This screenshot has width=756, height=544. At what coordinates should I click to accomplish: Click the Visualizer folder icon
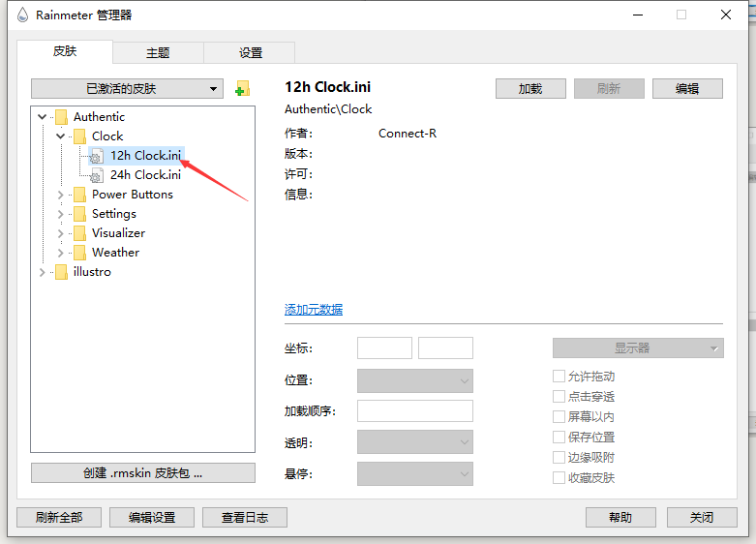coord(79,233)
